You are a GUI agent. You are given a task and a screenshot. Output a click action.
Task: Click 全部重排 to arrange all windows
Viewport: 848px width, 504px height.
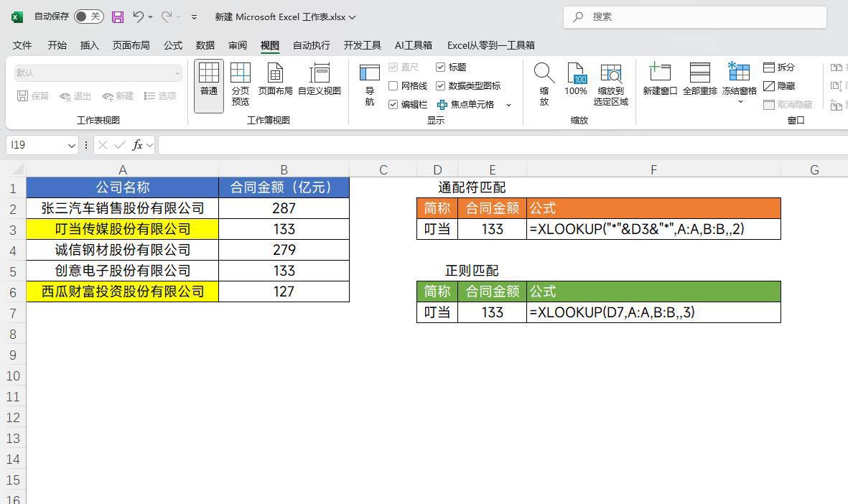point(699,80)
